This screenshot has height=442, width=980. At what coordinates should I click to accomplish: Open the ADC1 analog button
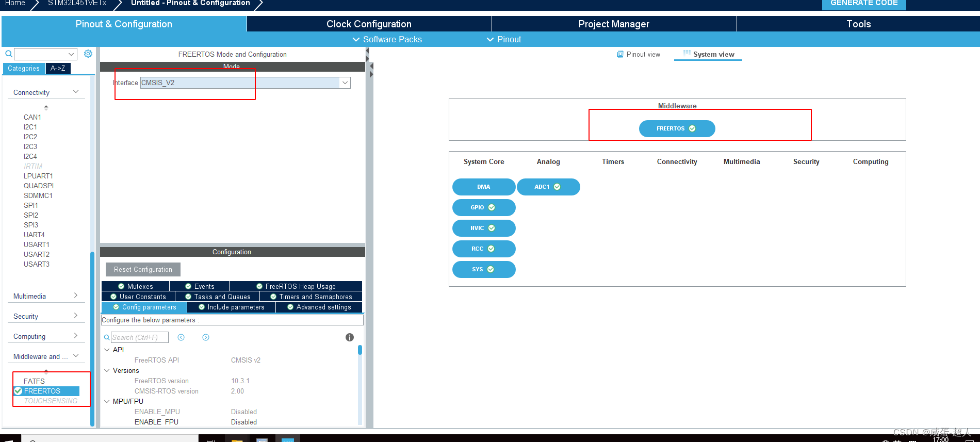pyautogui.click(x=548, y=187)
